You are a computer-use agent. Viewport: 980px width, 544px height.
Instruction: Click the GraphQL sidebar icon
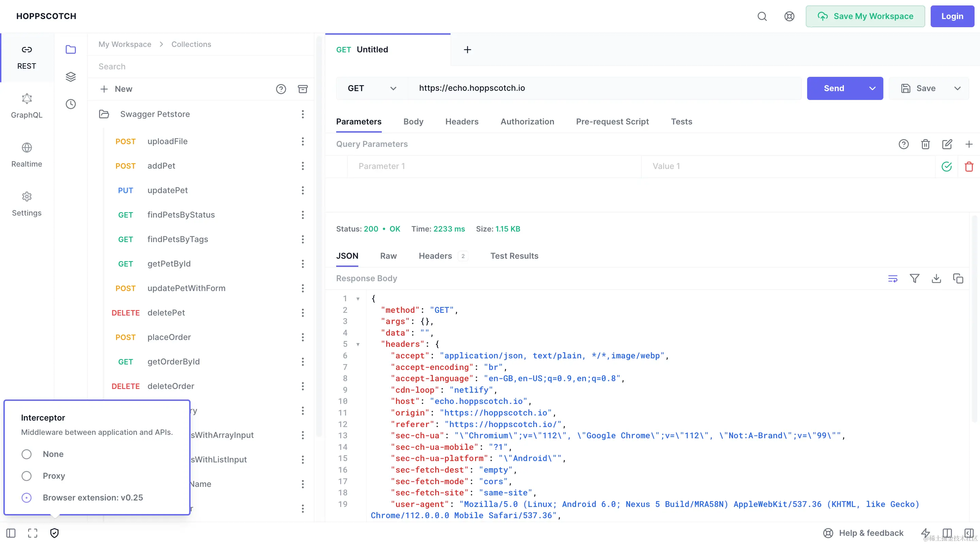[x=27, y=106]
